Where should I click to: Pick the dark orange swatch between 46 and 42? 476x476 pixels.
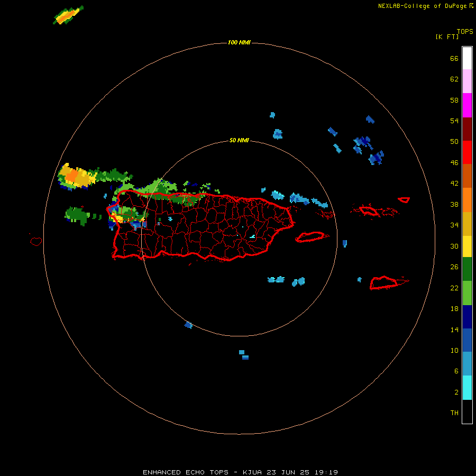tap(467, 176)
